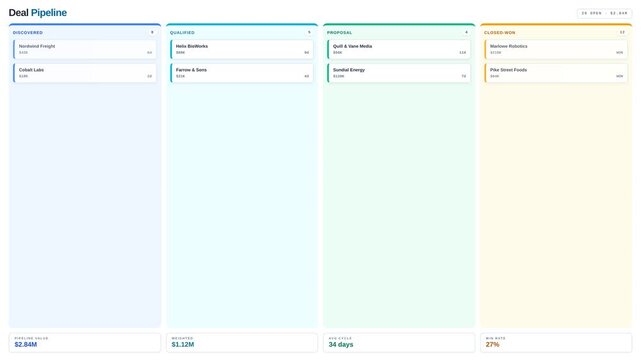Viewport: 641px width, 360px height.
Task: Select the Sundial Energy deal card
Action: click(x=399, y=73)
